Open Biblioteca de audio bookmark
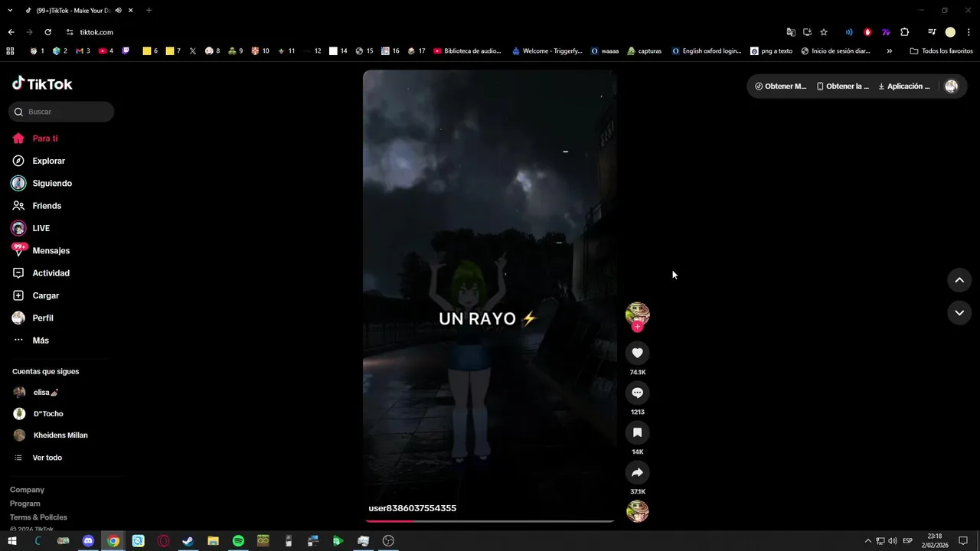 (x=467, y=51)
